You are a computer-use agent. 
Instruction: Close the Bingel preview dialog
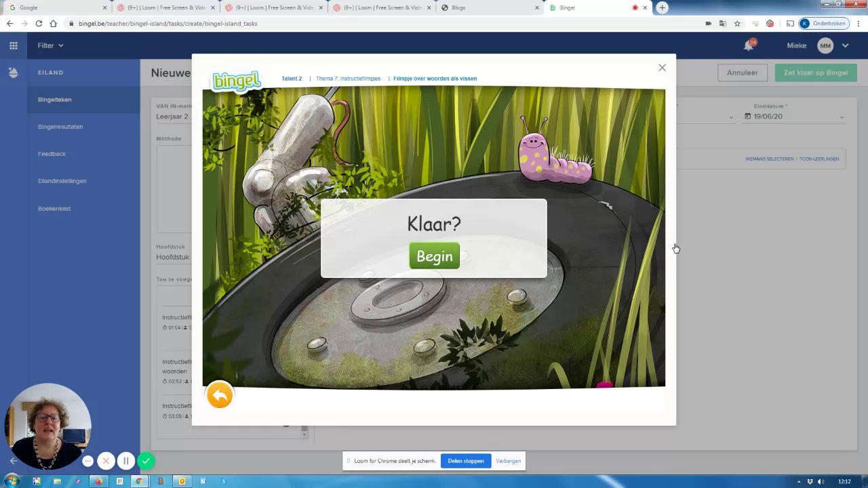tap(662, 67)
